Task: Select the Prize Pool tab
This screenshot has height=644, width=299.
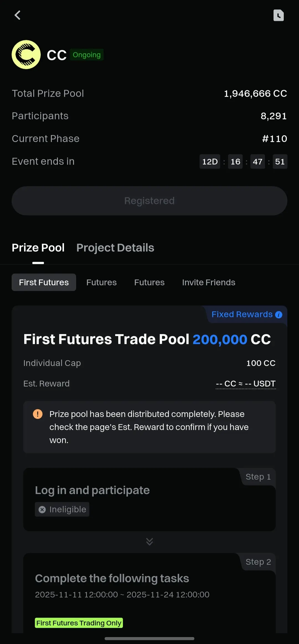Action: [38, 248]
